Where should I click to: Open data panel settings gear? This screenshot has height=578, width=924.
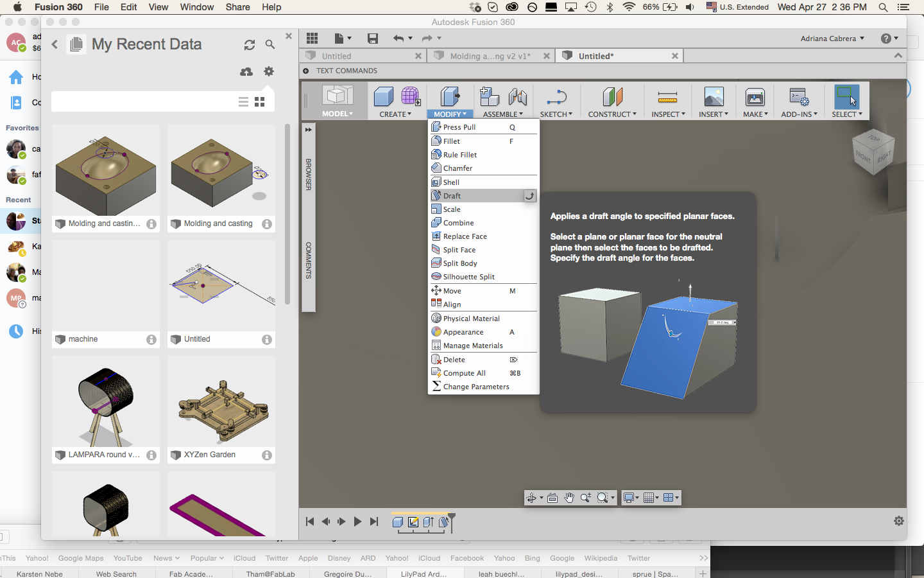[x=269, y=71]
